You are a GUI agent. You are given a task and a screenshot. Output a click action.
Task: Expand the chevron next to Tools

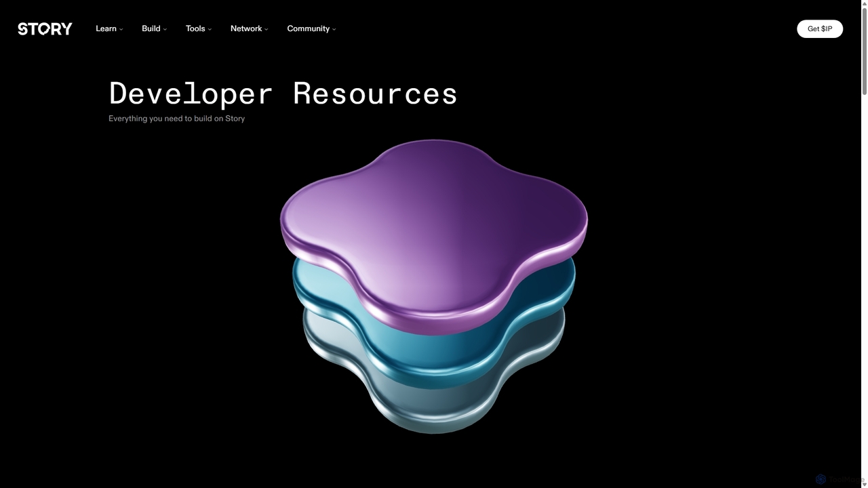[210, 29]
